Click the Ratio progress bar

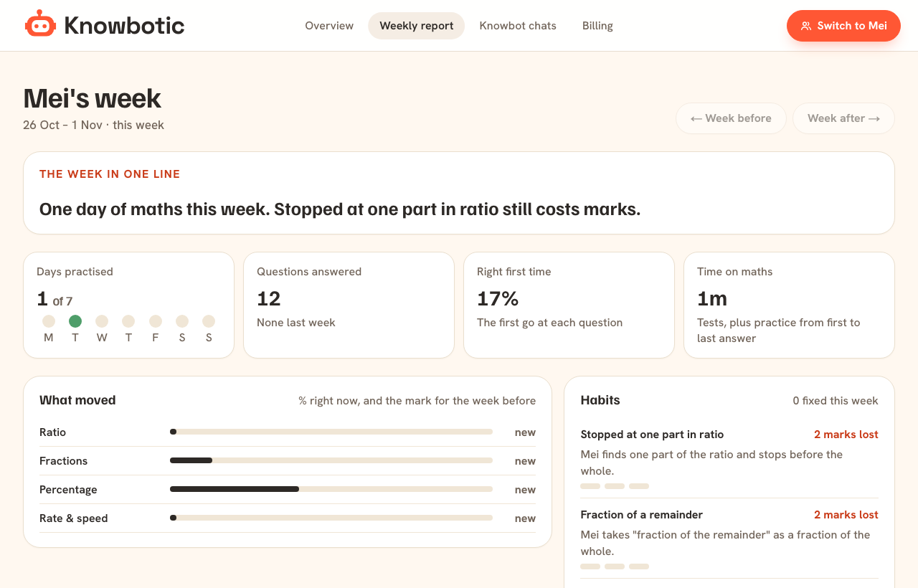[331, 432]
